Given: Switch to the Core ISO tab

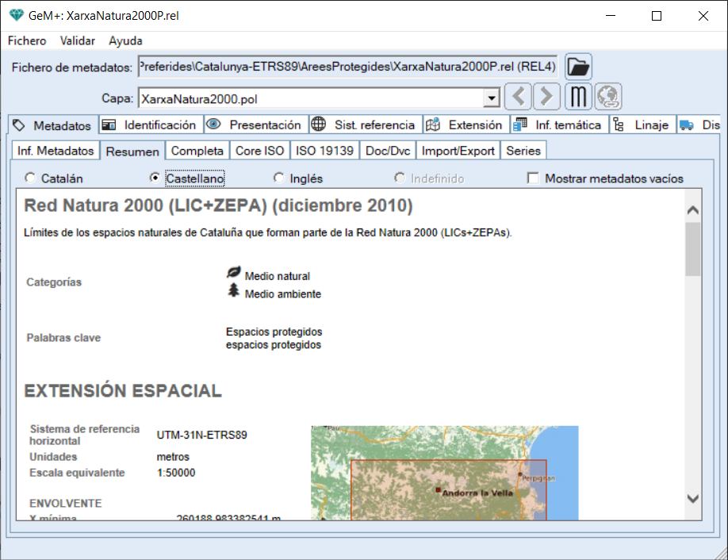Looking at the screenshot, I should [x=259, y=151].
